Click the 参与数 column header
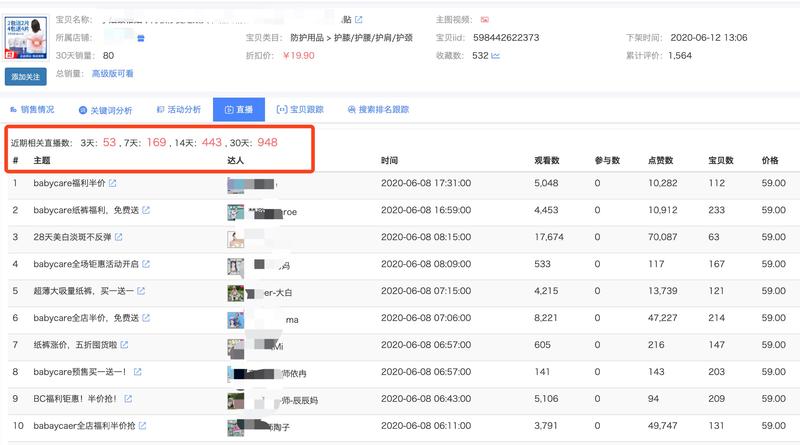This screenshot has width=800, height=445. pos(607,160)
